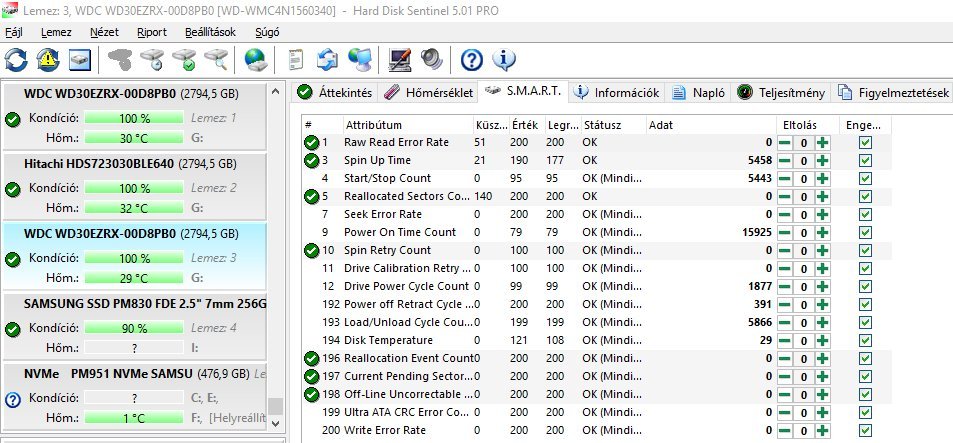Click green check icon on Raw Read Error Rate
The height and width of the screenshot is (443, 953).
[x=311, y=143]
